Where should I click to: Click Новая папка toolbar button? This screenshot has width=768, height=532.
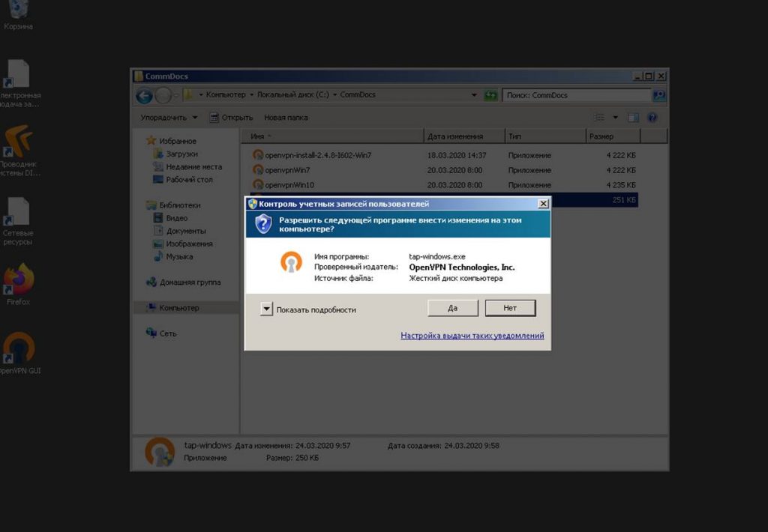pyautogui.click(x=286, y=118)
